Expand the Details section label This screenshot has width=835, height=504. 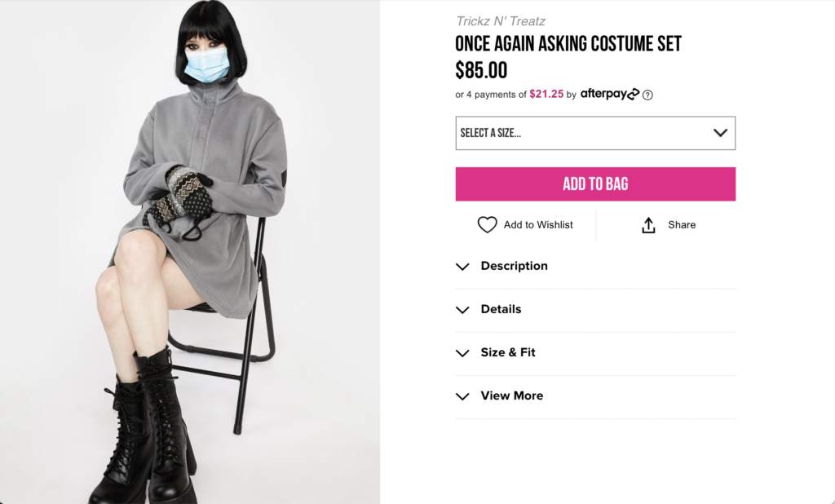[x=501, y=309]
